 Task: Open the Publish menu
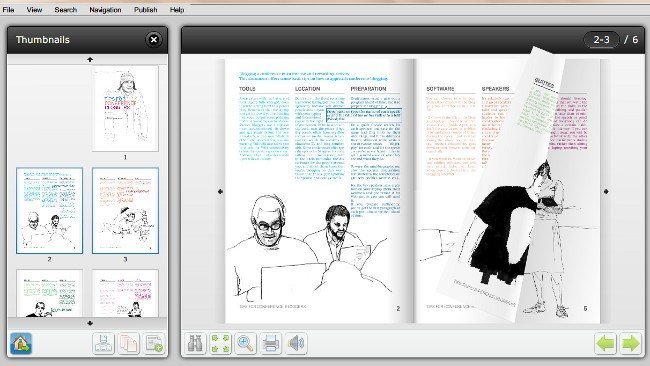pyautogui.click(x=145, y=9)
